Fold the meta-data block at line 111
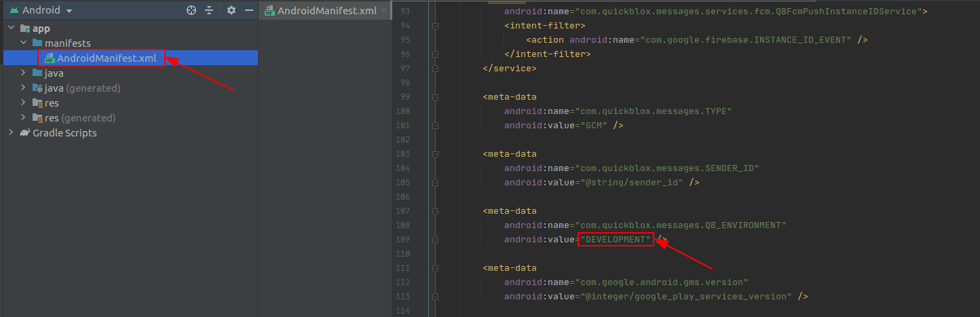The height and width of the screenshot is (317, 980). [435, 268]
